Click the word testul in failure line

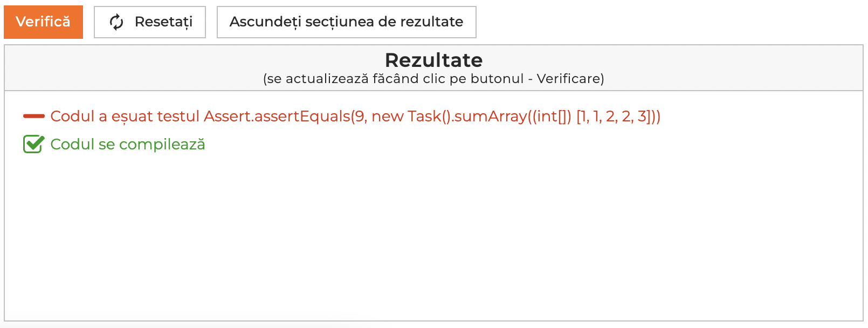[x=178, y=116]
